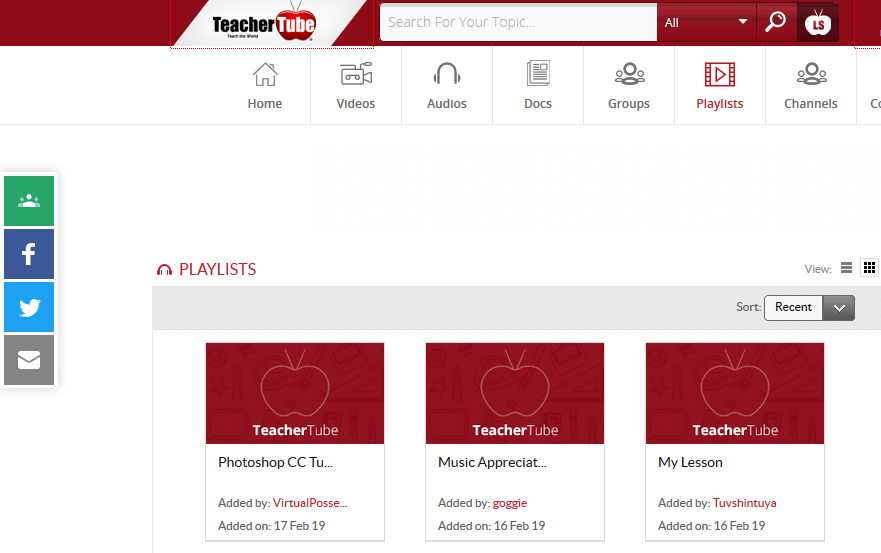Screen dimensions: 881x553
Task: Open Photoshop CC Tu... playlist title
Action: [x=275, y=463]
